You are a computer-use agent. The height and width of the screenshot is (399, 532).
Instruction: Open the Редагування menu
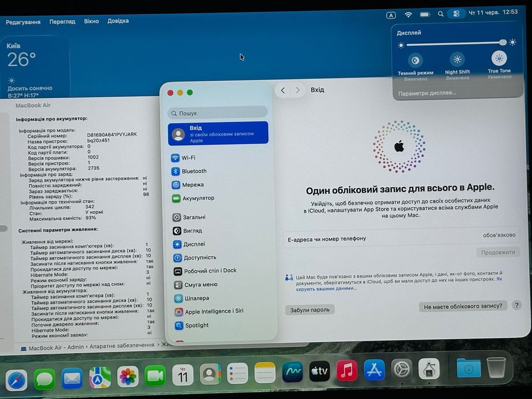click(x=23, y=22)
